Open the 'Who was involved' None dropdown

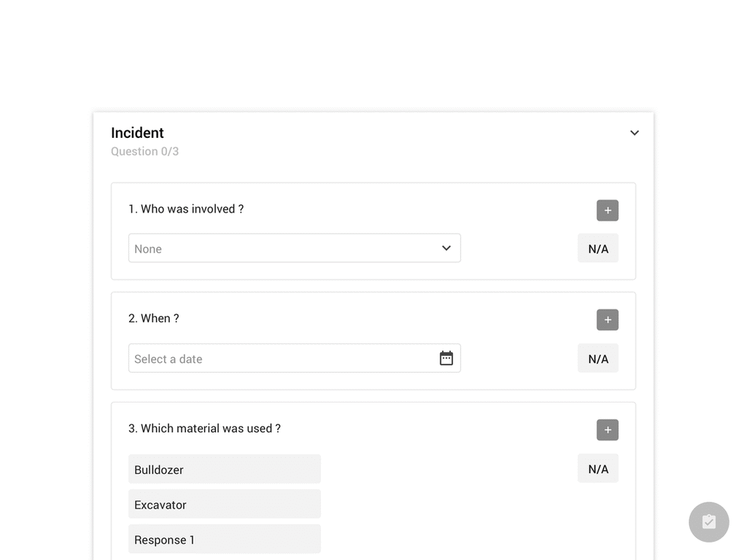click(285, 249)
